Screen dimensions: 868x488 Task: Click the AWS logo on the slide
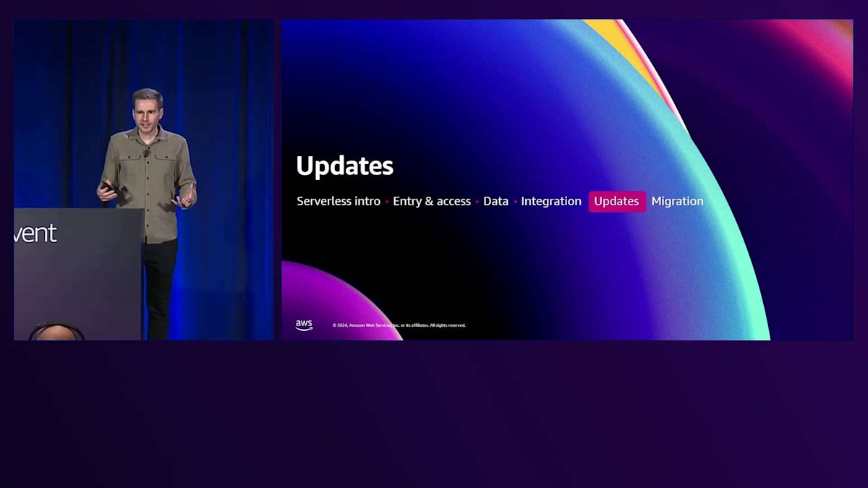[x=304, y=325]
